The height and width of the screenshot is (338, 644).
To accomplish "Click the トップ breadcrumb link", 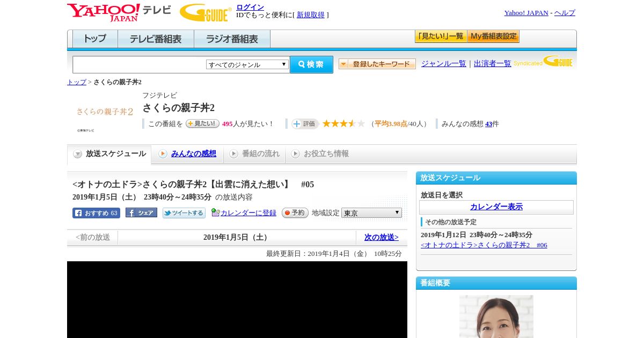I will click(x=77, y=82).
